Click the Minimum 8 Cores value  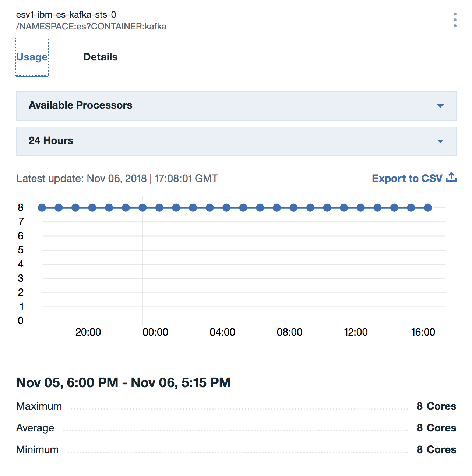[436, 449]
